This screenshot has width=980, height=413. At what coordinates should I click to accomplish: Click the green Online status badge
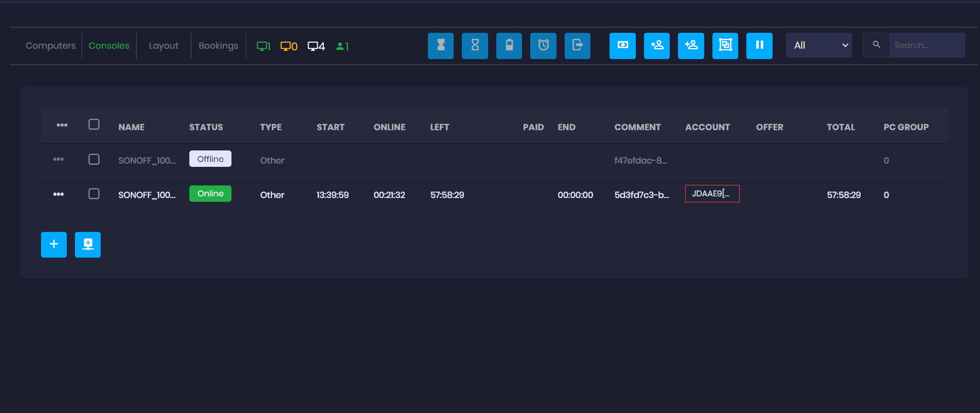(210, 194)
